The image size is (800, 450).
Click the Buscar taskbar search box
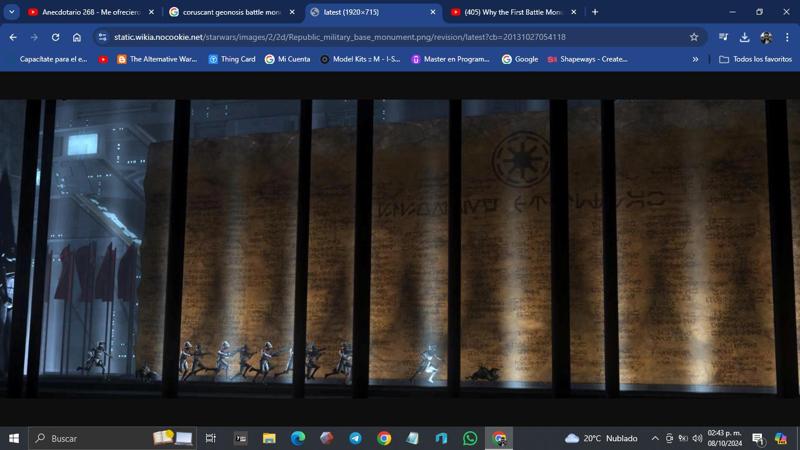coord(112,438)
